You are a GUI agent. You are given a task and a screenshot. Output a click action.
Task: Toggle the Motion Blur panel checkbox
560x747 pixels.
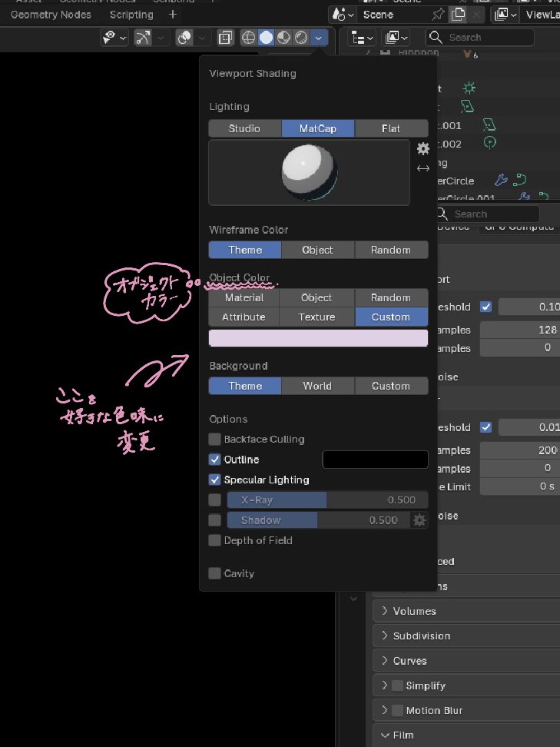click(397, 710)
